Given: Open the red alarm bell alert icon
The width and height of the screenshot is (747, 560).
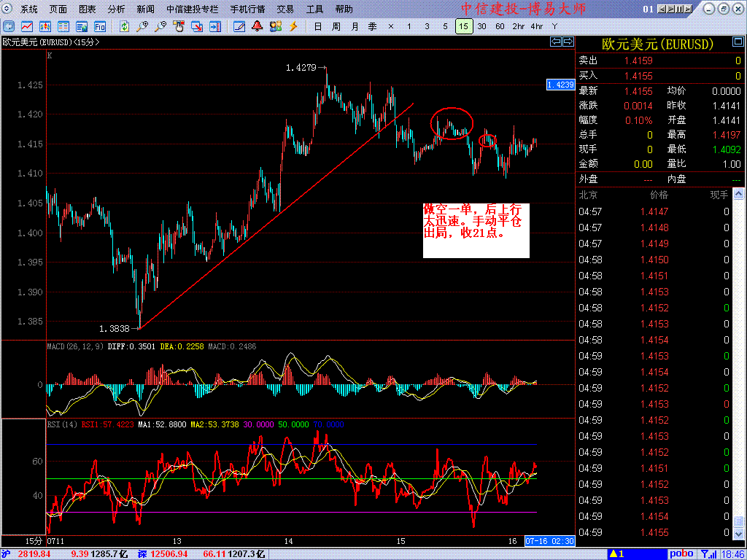Looking at the screenshot, I should (x=258, y=26).
